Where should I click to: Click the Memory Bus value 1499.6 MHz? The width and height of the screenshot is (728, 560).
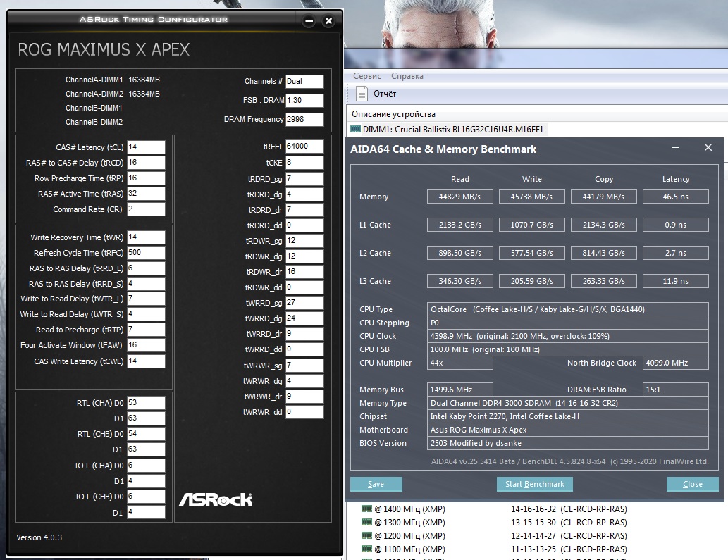pos(459,390)
